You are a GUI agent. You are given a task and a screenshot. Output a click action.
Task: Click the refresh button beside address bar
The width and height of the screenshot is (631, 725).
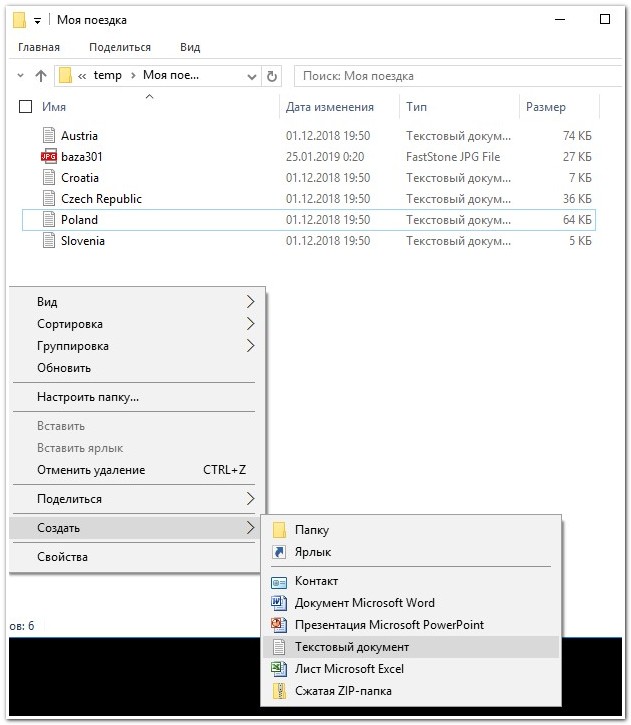point(272,76)
